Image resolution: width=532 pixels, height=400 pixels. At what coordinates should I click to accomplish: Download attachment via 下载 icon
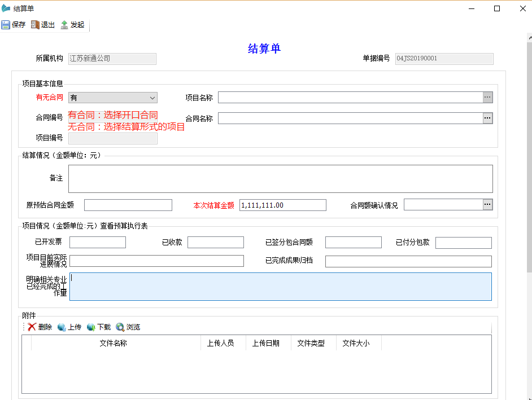pyautogui.click(x=91, y=327)
